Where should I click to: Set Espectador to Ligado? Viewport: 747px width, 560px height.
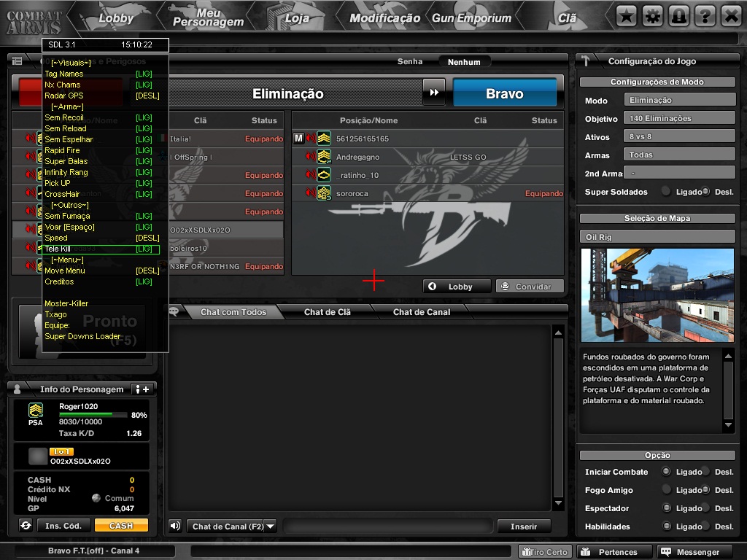(666, 507)
